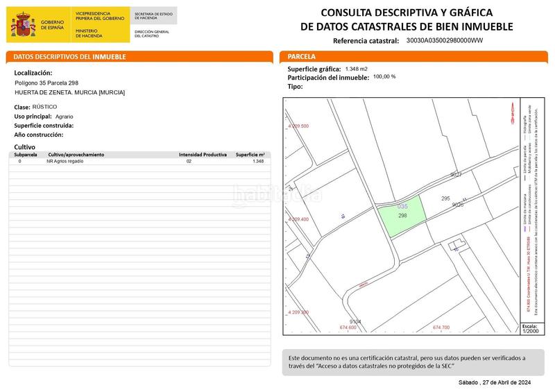Click the Cultivo/aprovechamiento column header

(76, 155)
